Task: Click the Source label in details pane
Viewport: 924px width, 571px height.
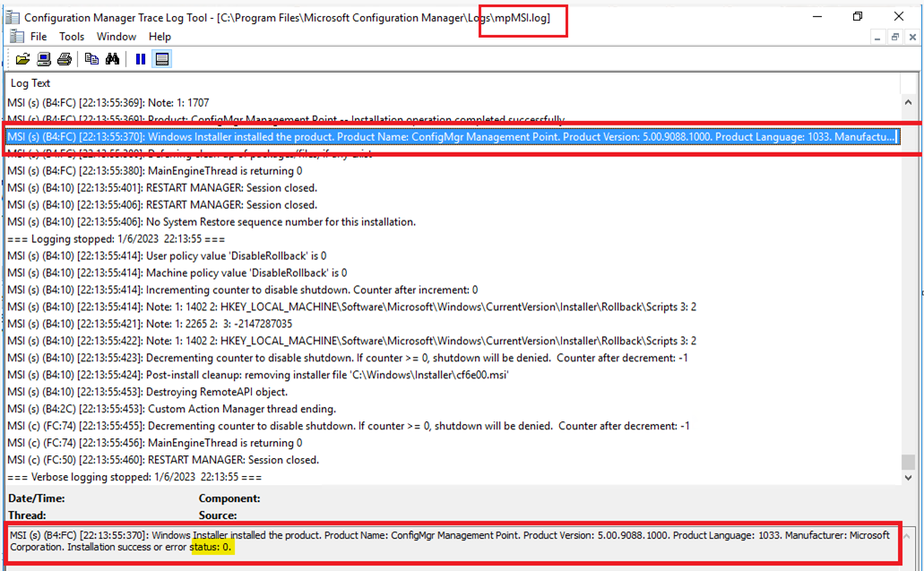Action: click(218, 515)
